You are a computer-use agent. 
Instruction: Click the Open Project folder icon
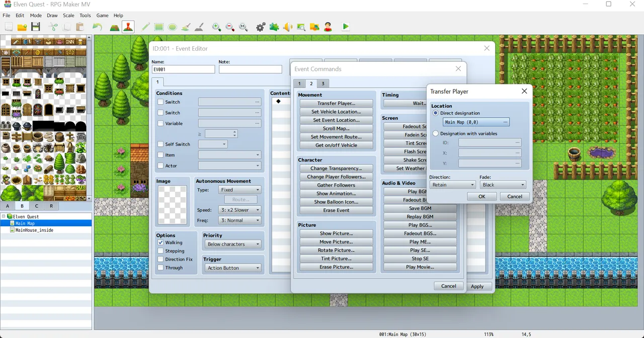[22, 27]
